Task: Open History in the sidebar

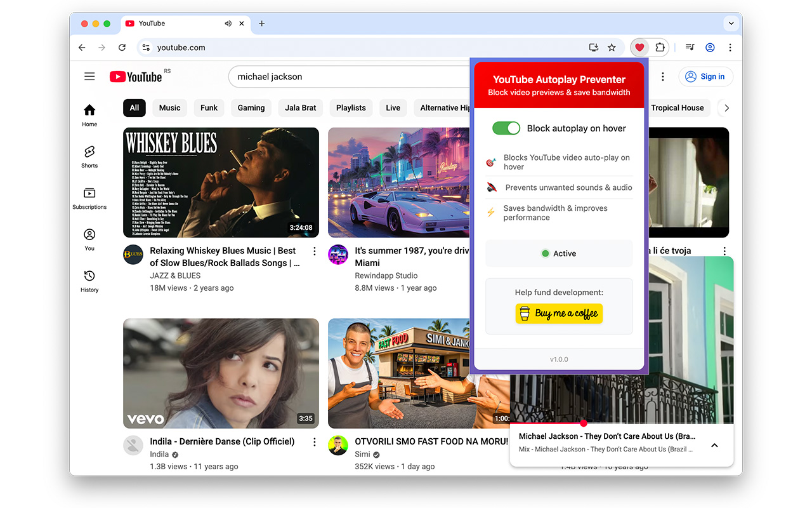Action: [x=89, y=281]
